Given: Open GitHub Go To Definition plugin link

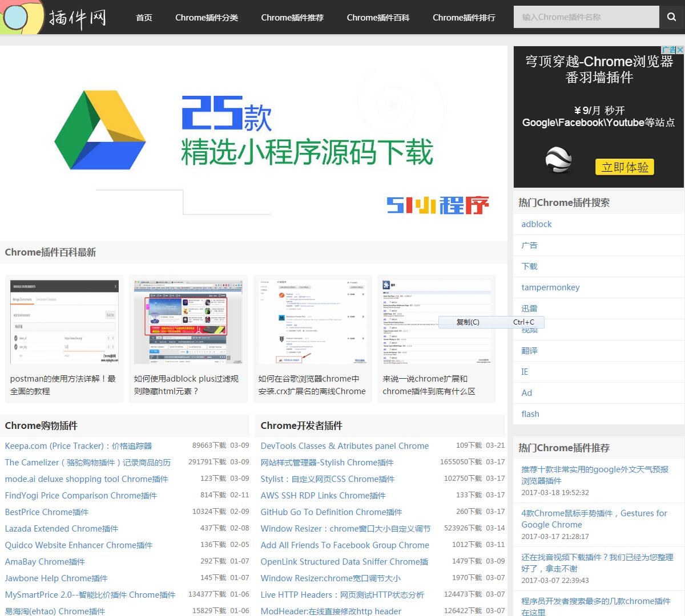Looking at the screenshot, I should pos(331,512).
